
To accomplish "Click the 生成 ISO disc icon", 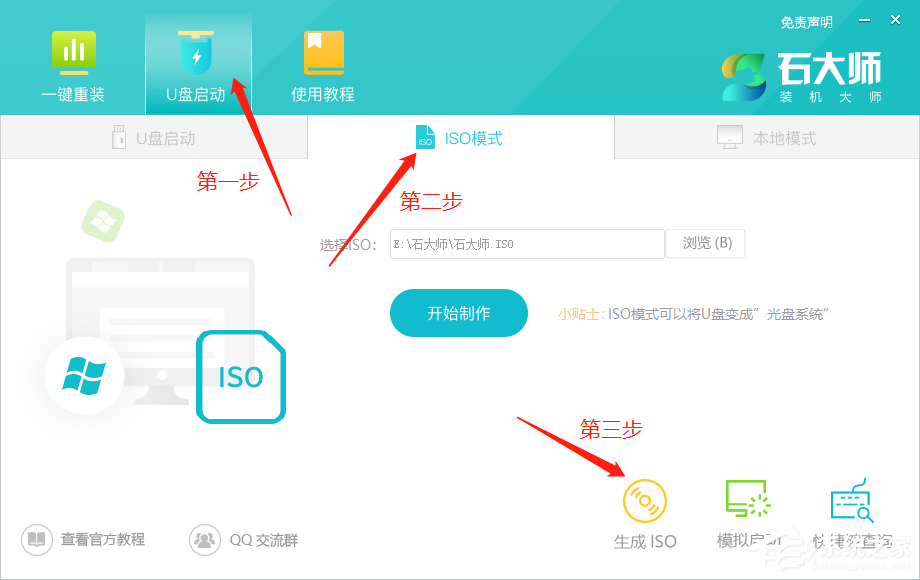I will point(645,501).
